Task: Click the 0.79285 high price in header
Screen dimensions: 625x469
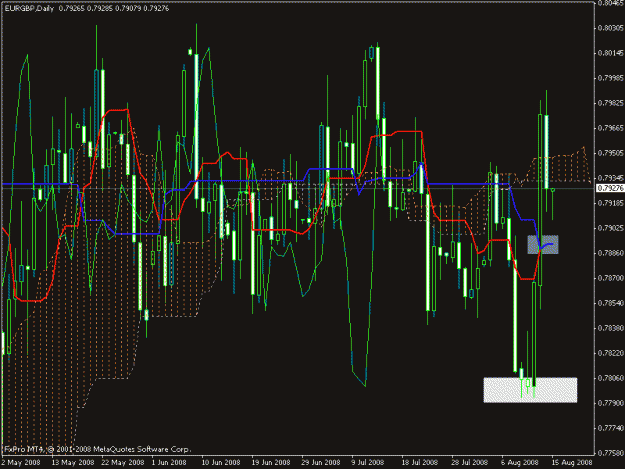Action: pyautogui.click(x=100, y=8)
